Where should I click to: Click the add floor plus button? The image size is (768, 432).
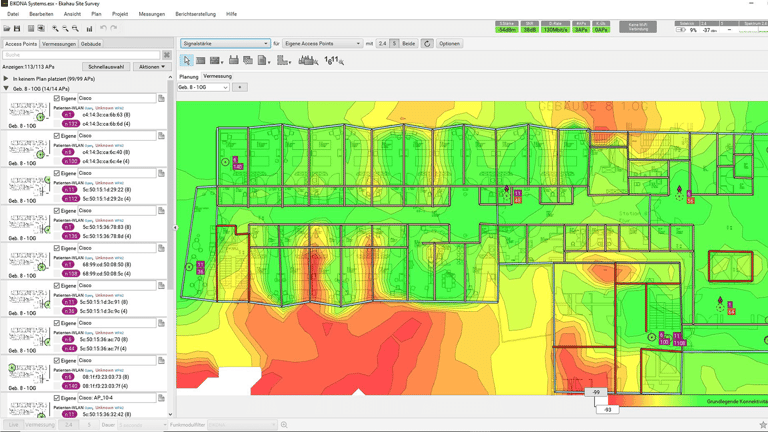click(x=240, y=87)
